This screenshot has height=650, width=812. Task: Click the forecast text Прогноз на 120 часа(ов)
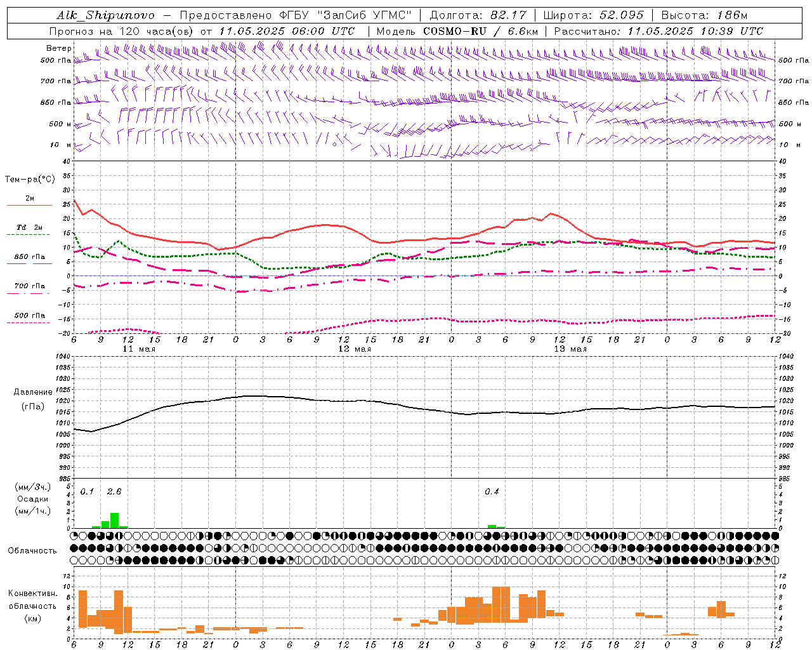coord(122,31)
